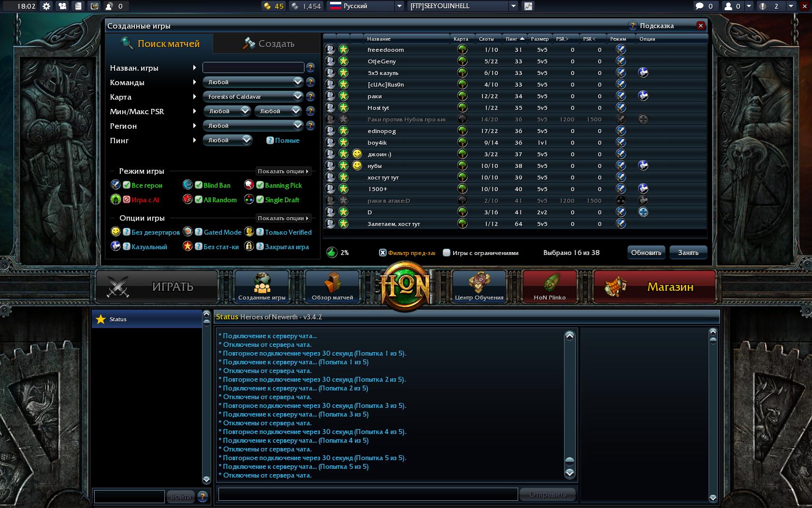812x508 pixels.
Task: Click the red dice All Random icon
Action: click(188, 199)
